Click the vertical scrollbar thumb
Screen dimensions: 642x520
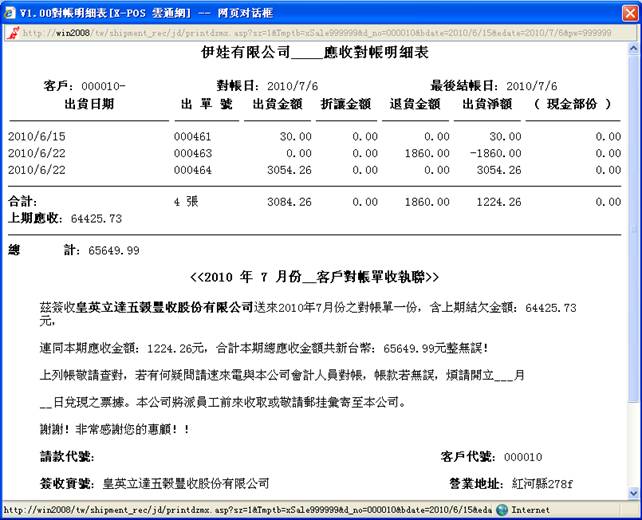pyautogui.click(x=633, y=230)
